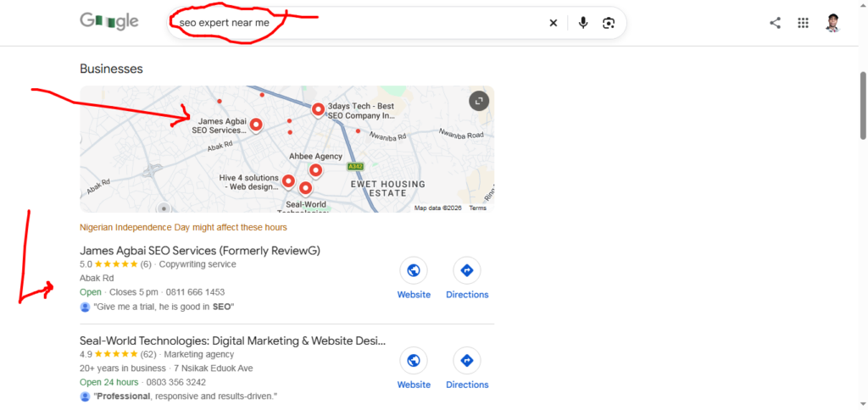
Task: Click the A342 road badge on map
Action: coord(355,166)
